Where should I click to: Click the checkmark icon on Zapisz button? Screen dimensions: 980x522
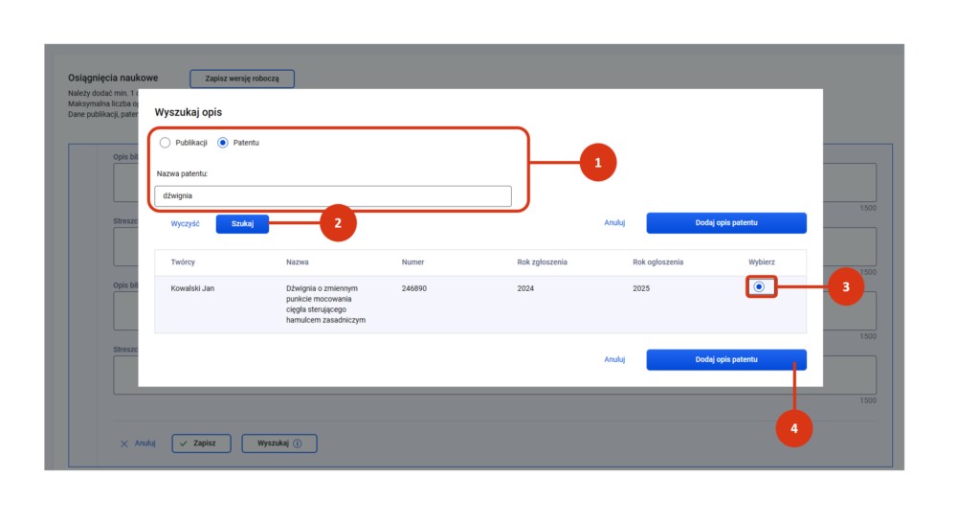click(183, 443)
